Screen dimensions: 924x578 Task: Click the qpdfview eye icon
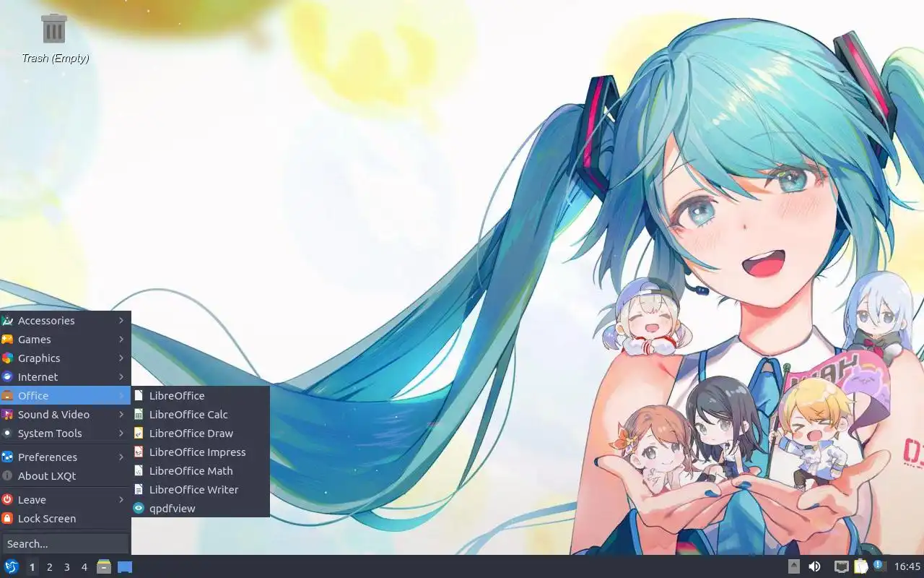pos(139,508)
